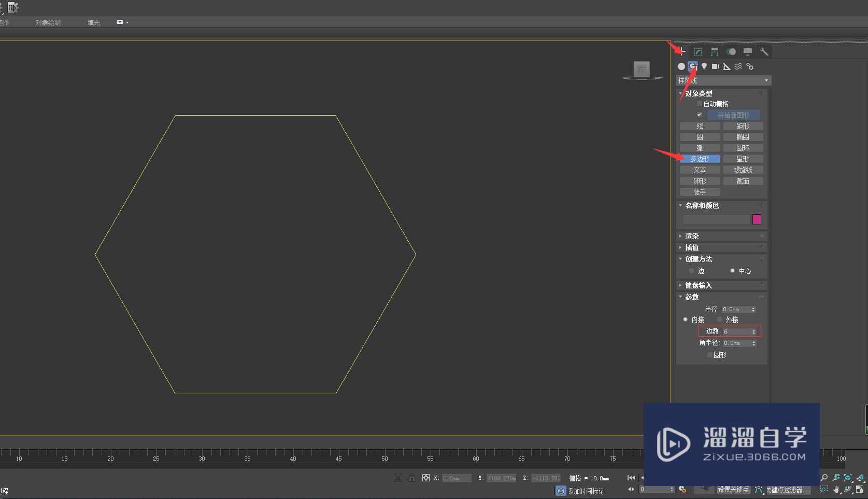This screenshot has height=499, width=868.
Task: Open the small ribbon dropdown after 填充
Action: point(122,22)
